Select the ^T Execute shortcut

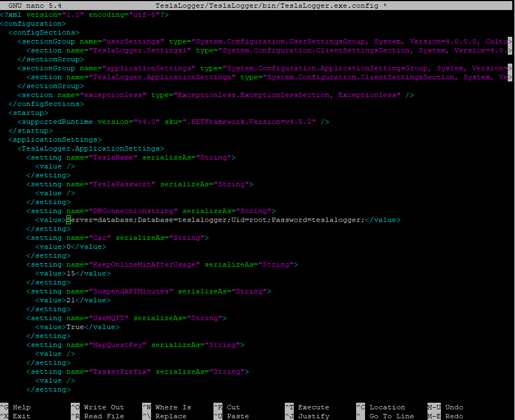pos(307,407)
